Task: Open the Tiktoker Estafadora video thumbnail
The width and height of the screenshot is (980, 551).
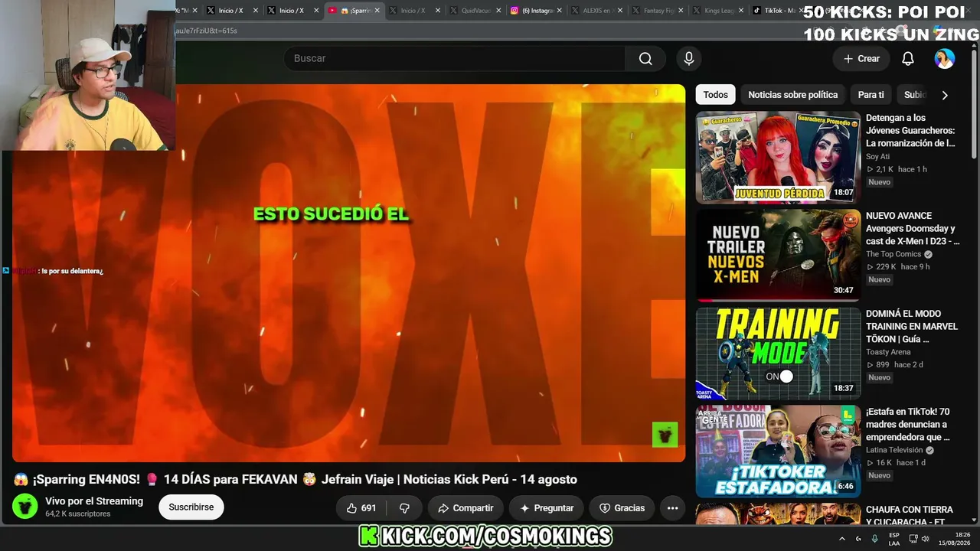Action: click(778, 451)
